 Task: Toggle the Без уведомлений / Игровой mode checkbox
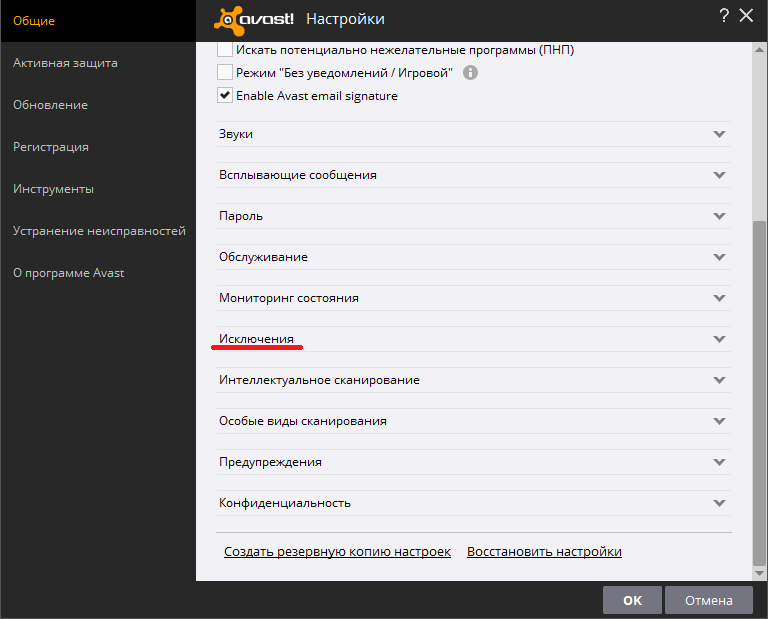(225, 73)
